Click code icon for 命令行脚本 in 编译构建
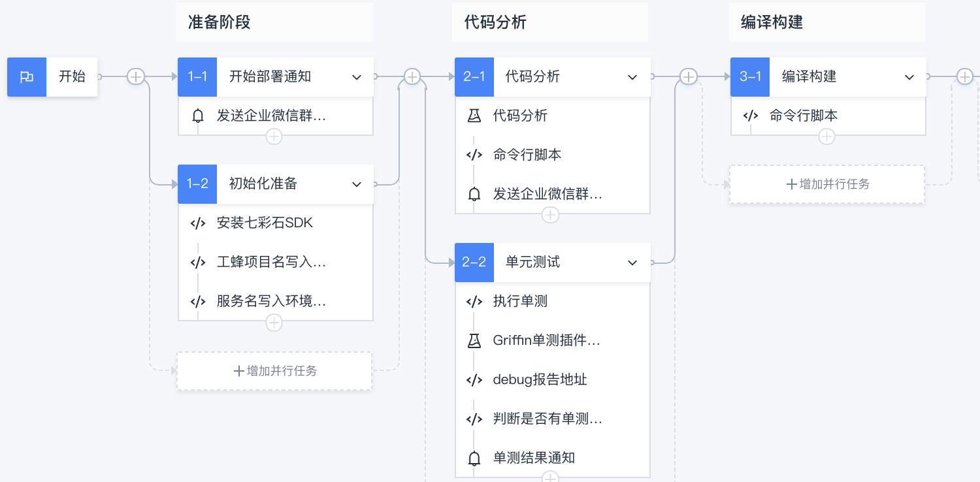 point(751,116)
